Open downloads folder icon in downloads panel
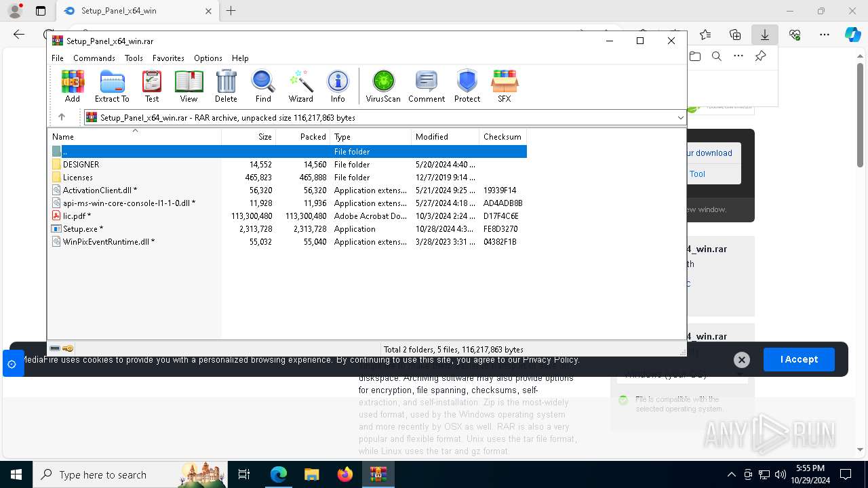Screen dimensions: 868x488 (695, 56)
